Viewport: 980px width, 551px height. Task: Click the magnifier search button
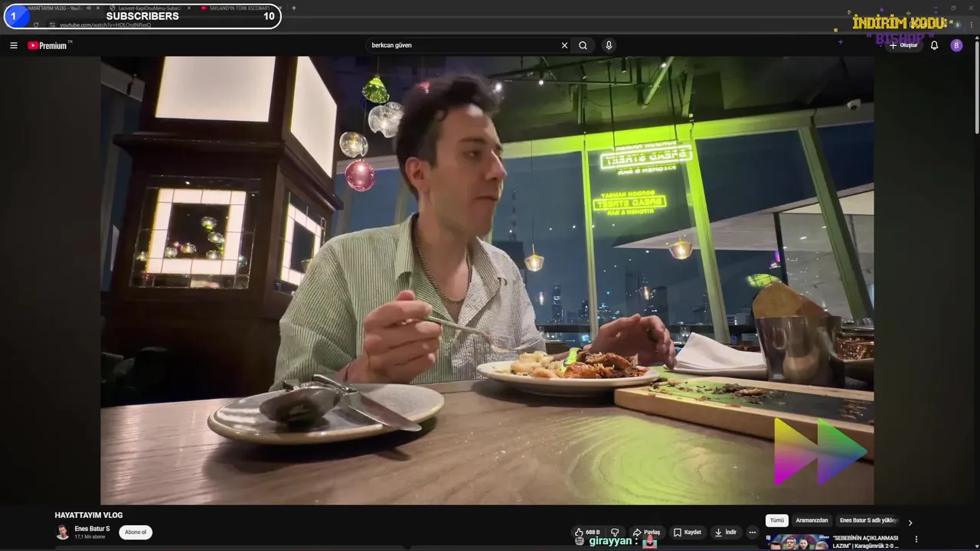[x=583, y=45]
